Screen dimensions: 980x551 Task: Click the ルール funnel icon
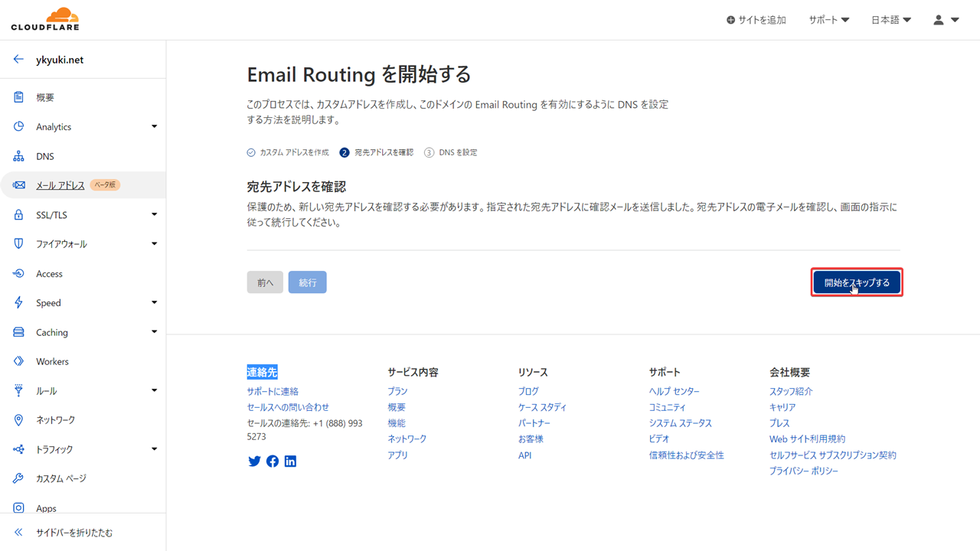18,390
